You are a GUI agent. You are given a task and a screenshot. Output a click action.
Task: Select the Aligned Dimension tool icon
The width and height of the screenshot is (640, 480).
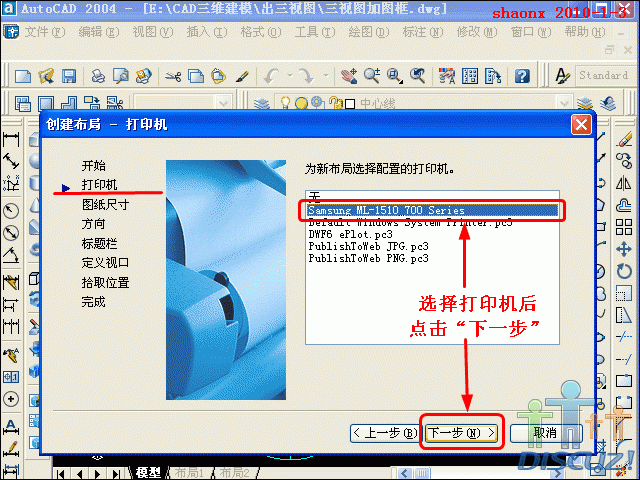coord(11,161)
